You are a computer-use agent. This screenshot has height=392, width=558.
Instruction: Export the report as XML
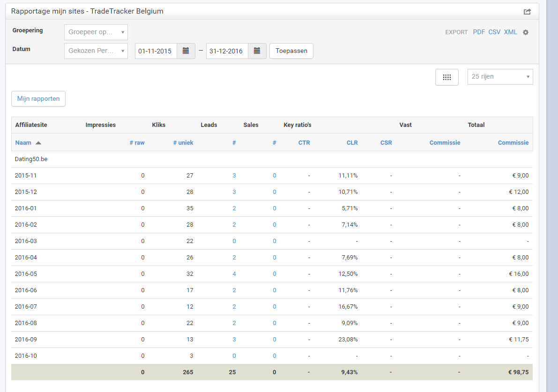tap(511, 32)
